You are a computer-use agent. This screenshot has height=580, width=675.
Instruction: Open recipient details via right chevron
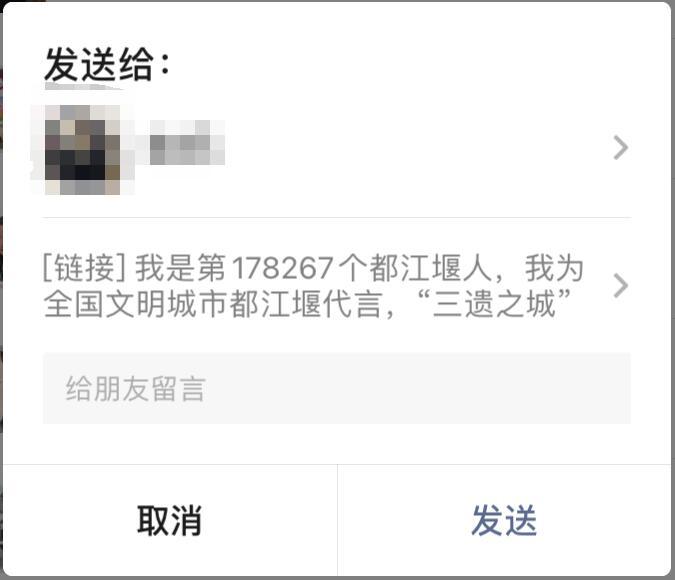coord(620,148)
